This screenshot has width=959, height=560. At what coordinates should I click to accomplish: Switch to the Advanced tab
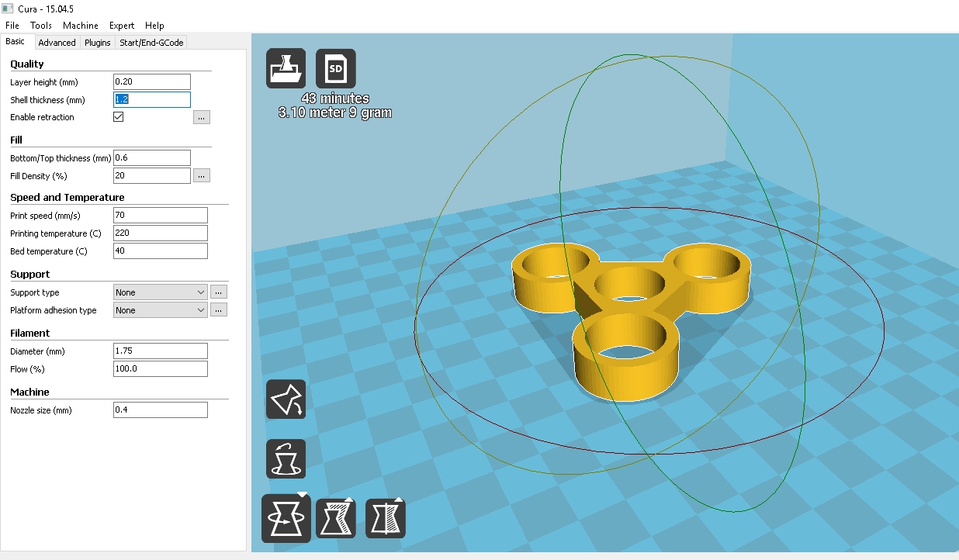[57, 43]
